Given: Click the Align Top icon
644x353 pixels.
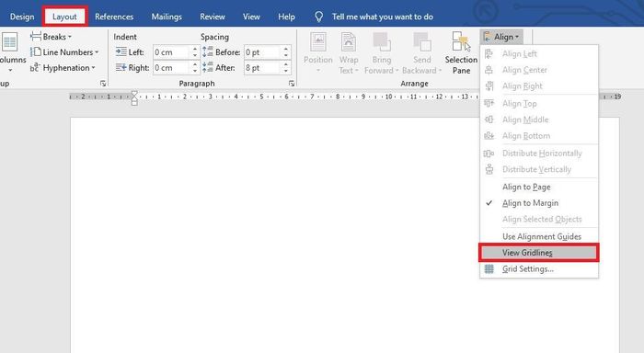Looking at the screenshot, I should pyautogui.click(x=489, y=103).
